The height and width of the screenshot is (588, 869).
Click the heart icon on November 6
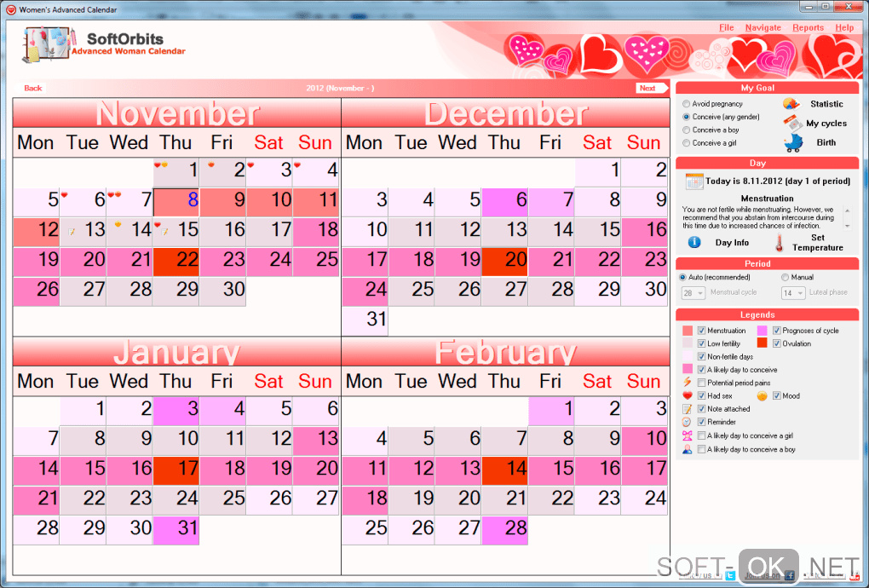(64, 194)
